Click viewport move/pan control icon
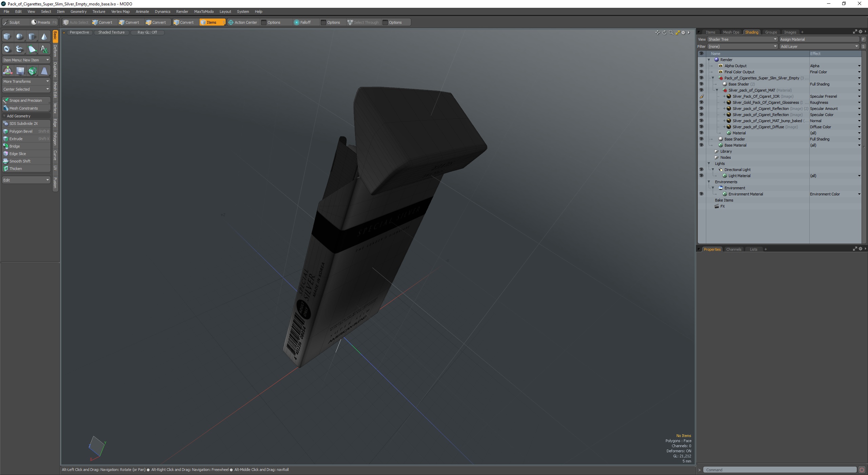The image size is (868, 475). click(x=657, y=33)
